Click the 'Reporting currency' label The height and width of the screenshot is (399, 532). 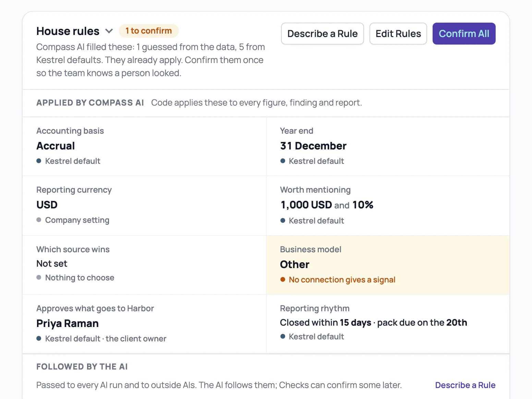74,190
